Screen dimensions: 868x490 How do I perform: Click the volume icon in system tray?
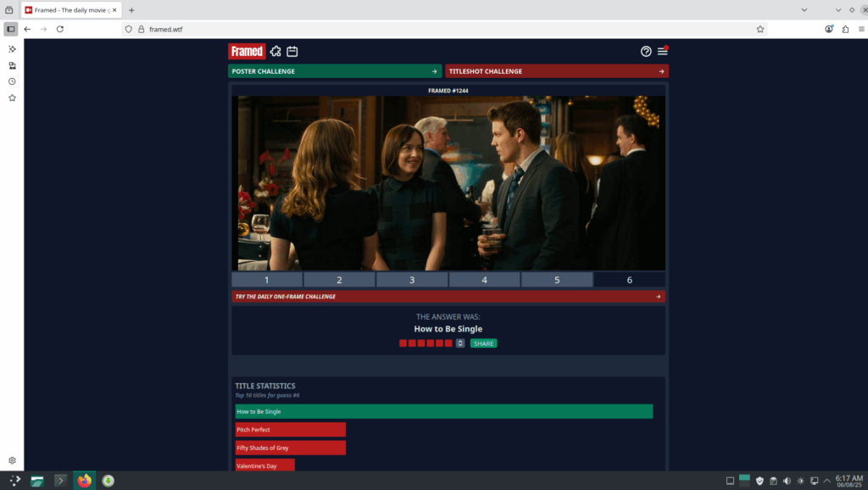tap(787, 481)
